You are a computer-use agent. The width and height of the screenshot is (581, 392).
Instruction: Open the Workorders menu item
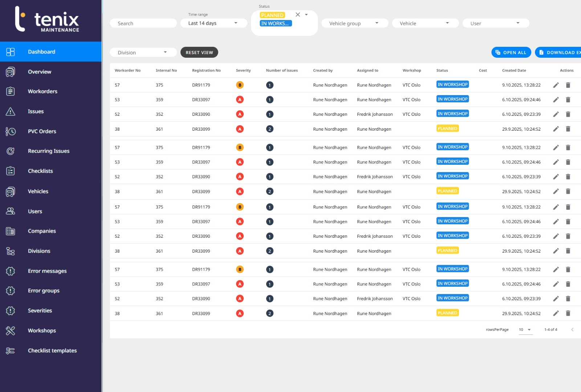(42, 91)
